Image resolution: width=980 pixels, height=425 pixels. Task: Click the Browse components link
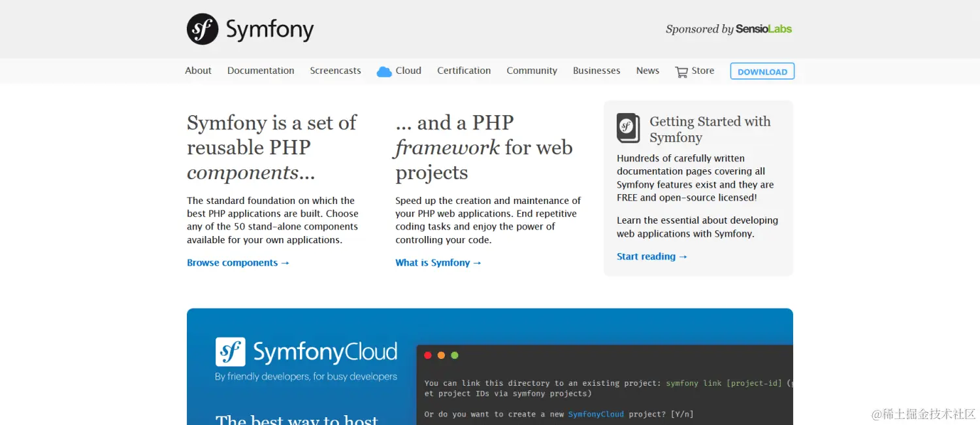(238, 262)
